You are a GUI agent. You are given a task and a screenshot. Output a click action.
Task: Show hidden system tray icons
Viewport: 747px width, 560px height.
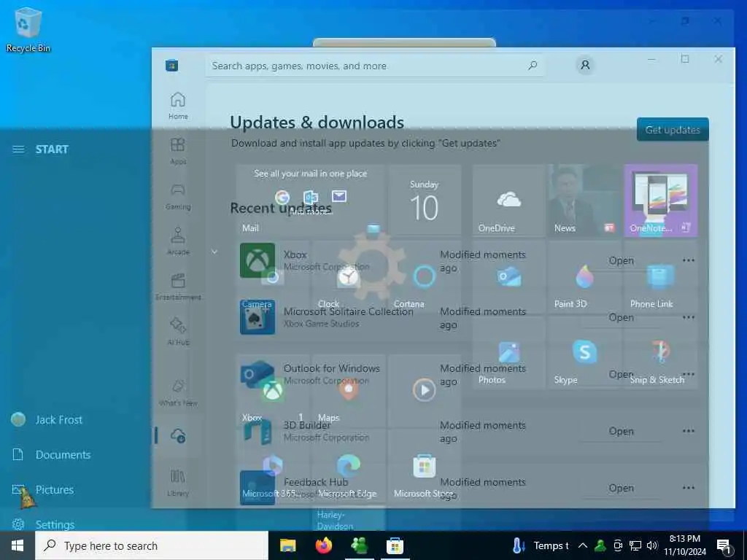(x=582, y=545)
